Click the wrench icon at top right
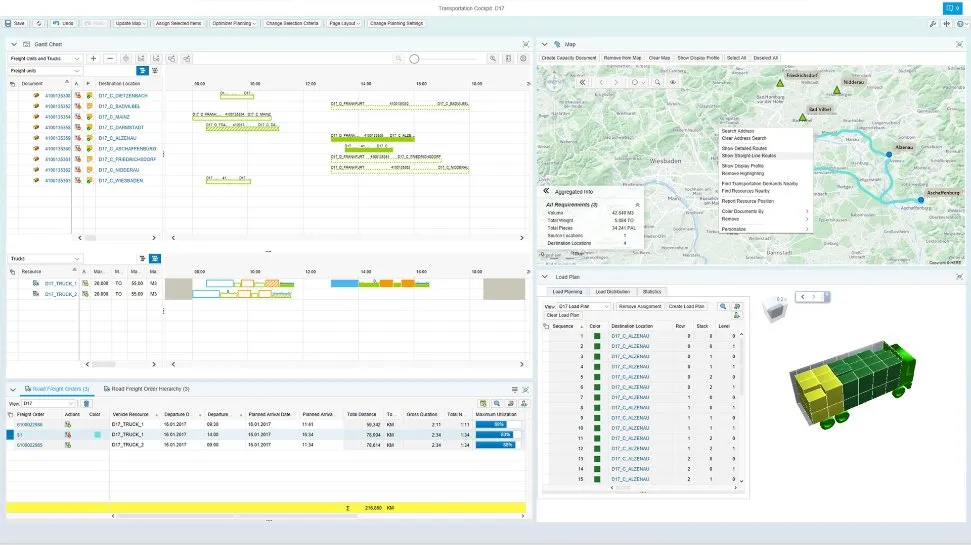 (934, 22)
